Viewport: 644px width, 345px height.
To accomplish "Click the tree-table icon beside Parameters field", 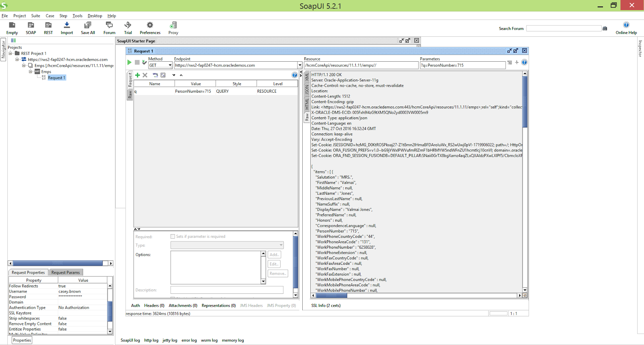I will coord(510,62).
